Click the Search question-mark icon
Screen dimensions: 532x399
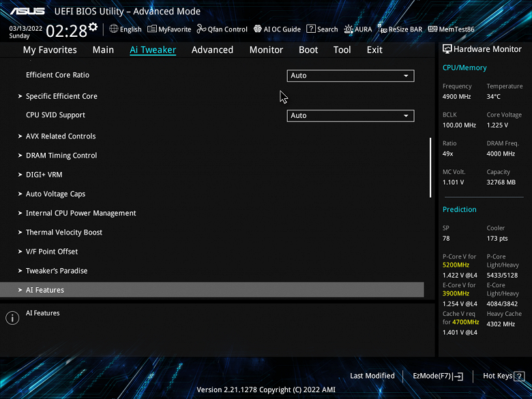click(x=311, y=29)
